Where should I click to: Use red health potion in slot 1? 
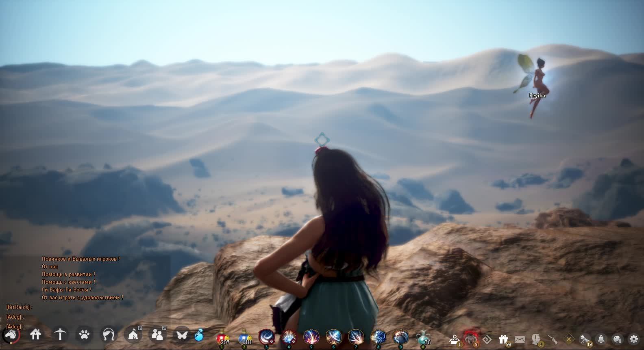222,337
